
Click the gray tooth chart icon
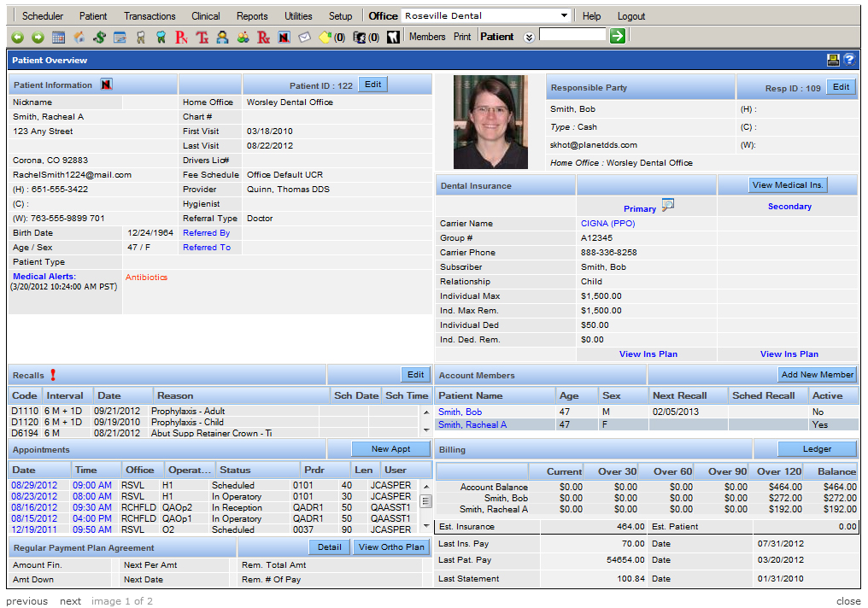(x=141, y=37)
